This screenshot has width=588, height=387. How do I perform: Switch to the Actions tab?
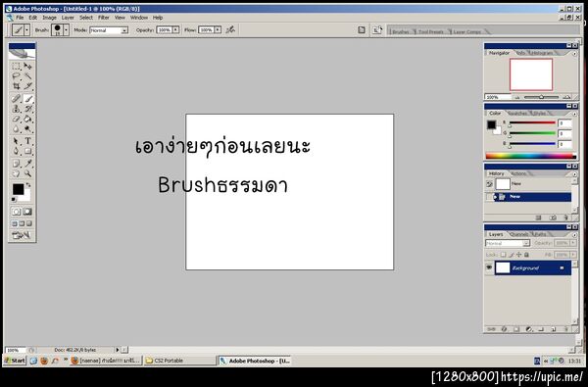518,173
